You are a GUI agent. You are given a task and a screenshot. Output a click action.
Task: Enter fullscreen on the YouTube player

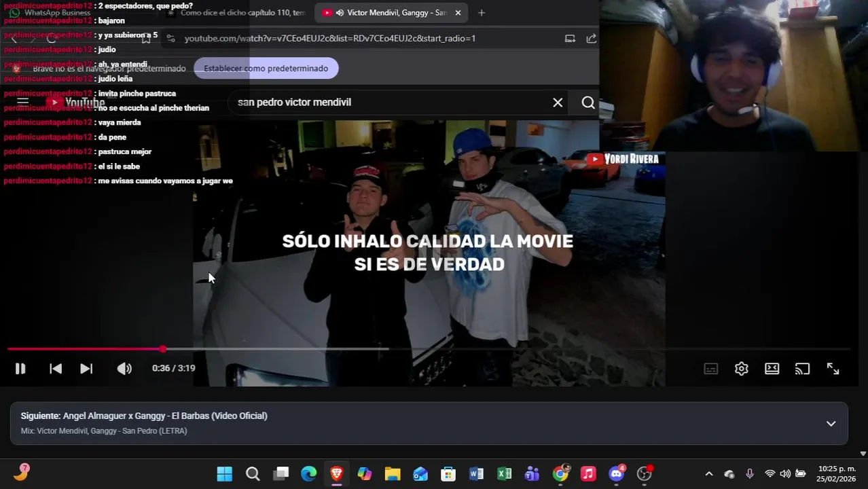[833, 369]
